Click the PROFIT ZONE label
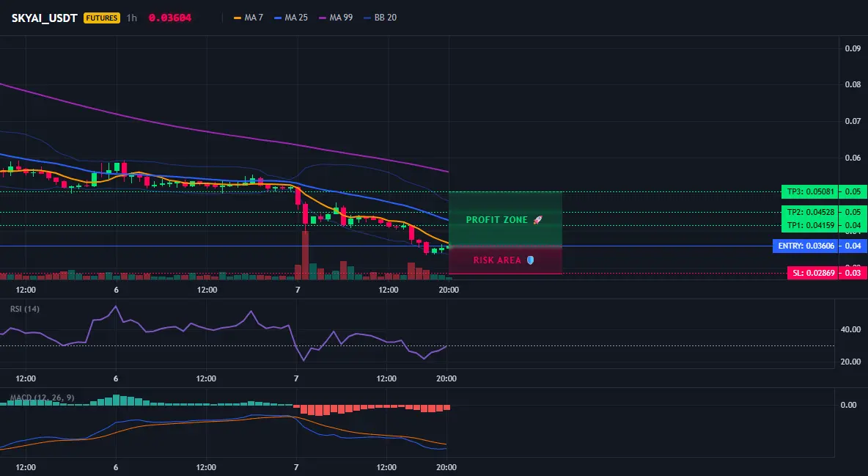This screenshot has height=476, width=868. 497,220
